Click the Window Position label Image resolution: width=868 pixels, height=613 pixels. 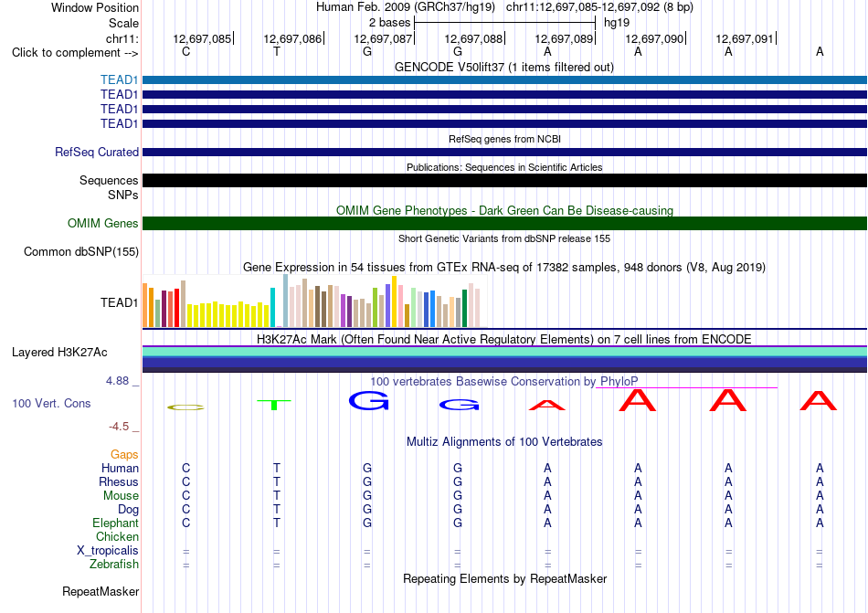95,7
